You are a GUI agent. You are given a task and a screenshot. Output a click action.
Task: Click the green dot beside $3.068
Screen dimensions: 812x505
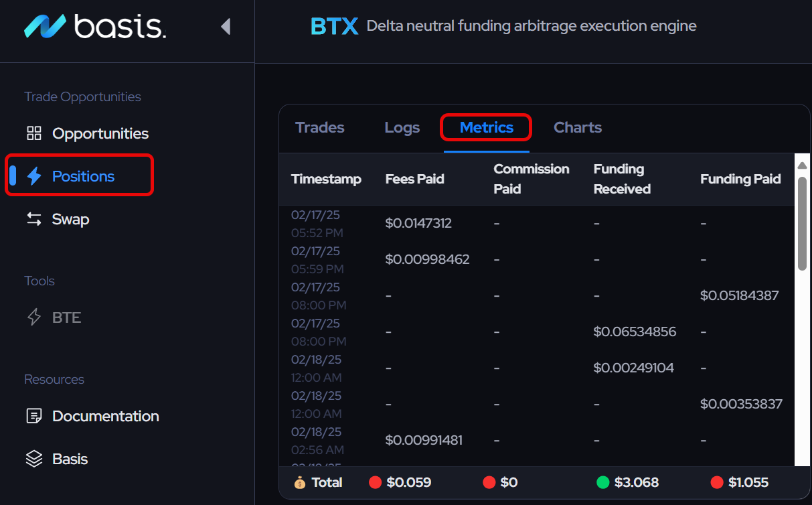pyautogui.click(x=603, y=482)
